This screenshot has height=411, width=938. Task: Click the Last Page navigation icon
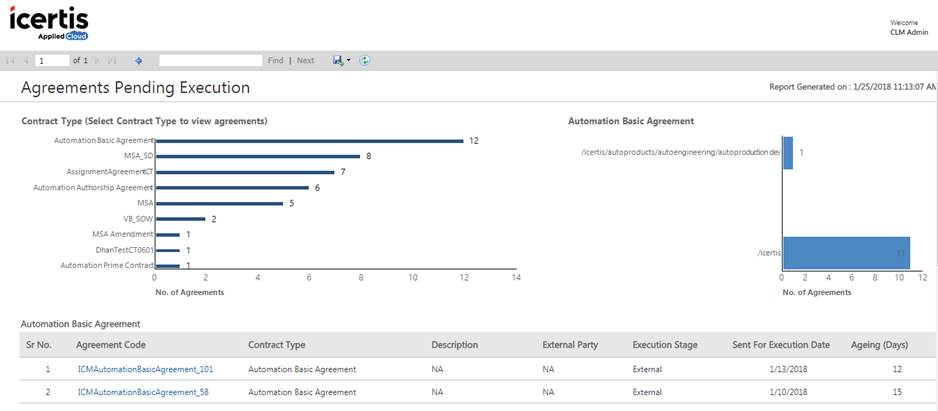pyautogui.click(x=113, y=61)
